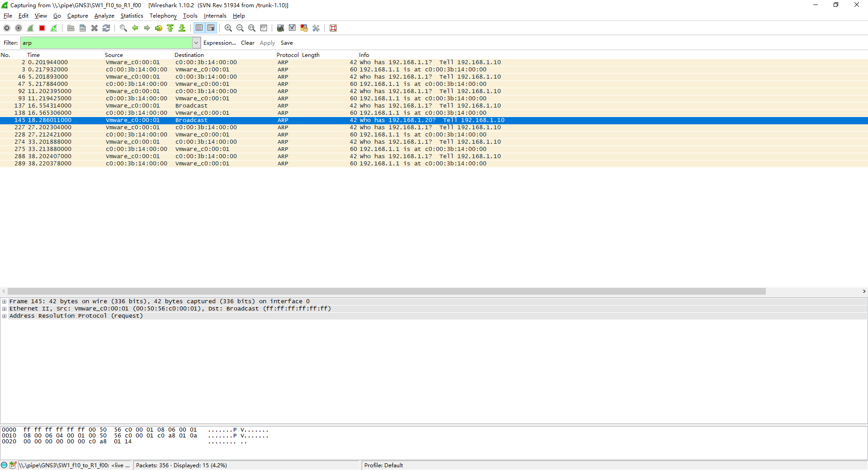Open the display filter history dropdown
The image size is (868, 470).
tap(196, 43)
